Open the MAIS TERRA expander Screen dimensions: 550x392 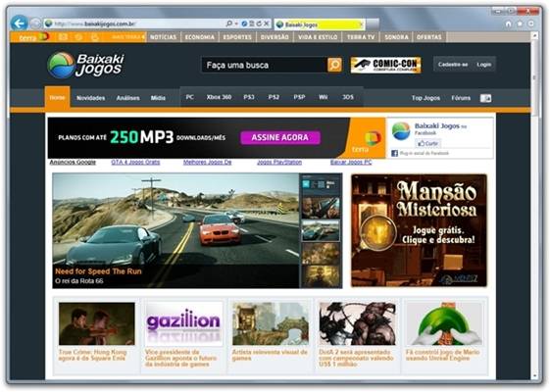128,37
